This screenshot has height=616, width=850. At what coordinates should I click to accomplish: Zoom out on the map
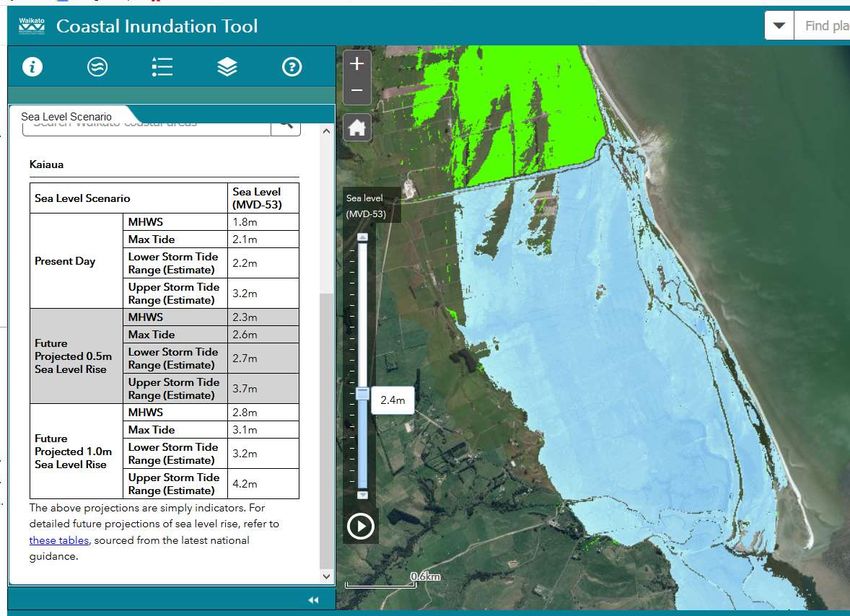pyautogui.click(x=357, y=91)
